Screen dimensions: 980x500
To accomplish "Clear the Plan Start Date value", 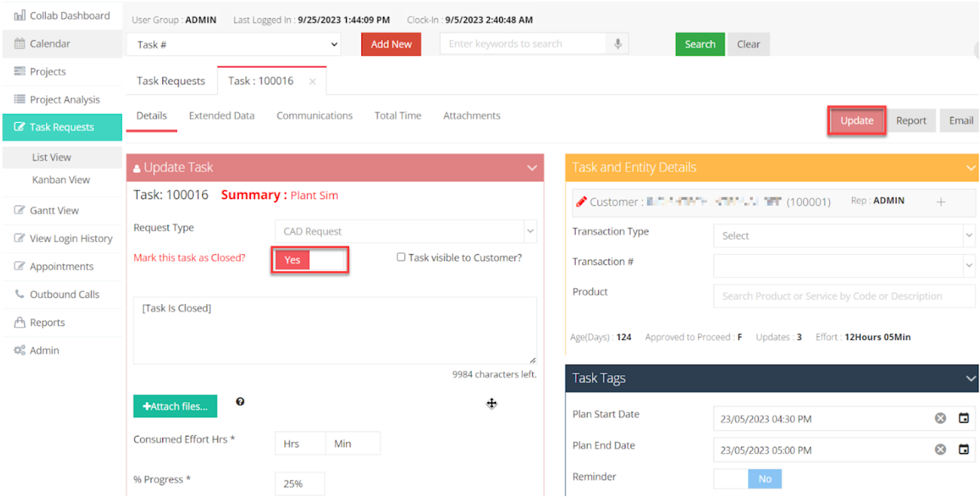I will (940, 419).
